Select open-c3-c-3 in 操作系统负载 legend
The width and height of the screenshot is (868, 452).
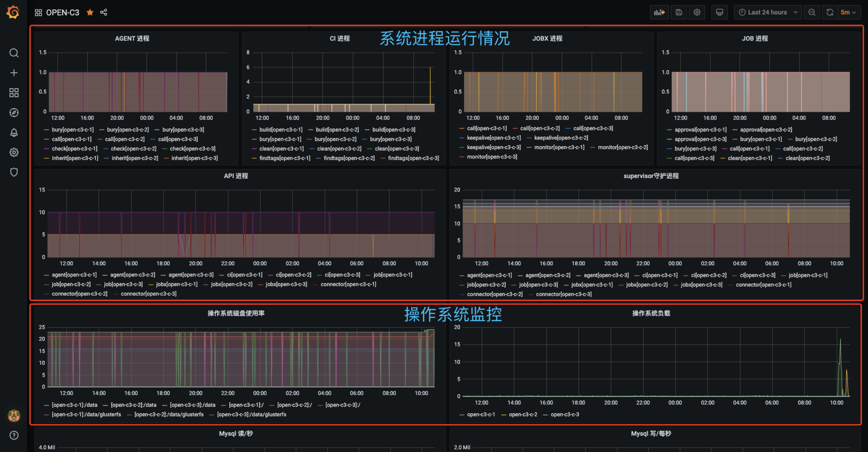point(565,414)
